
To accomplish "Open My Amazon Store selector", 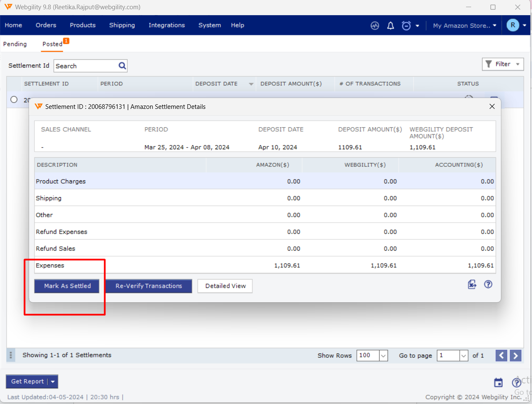I will [464, 26].
